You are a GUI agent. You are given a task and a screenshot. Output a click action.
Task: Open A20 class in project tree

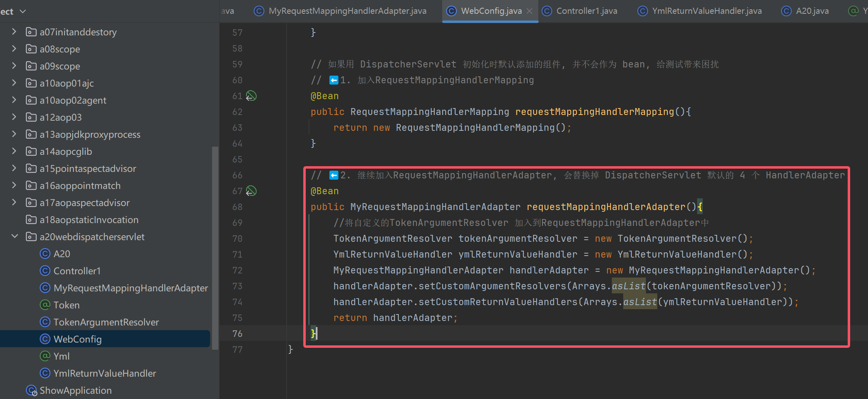62,254
